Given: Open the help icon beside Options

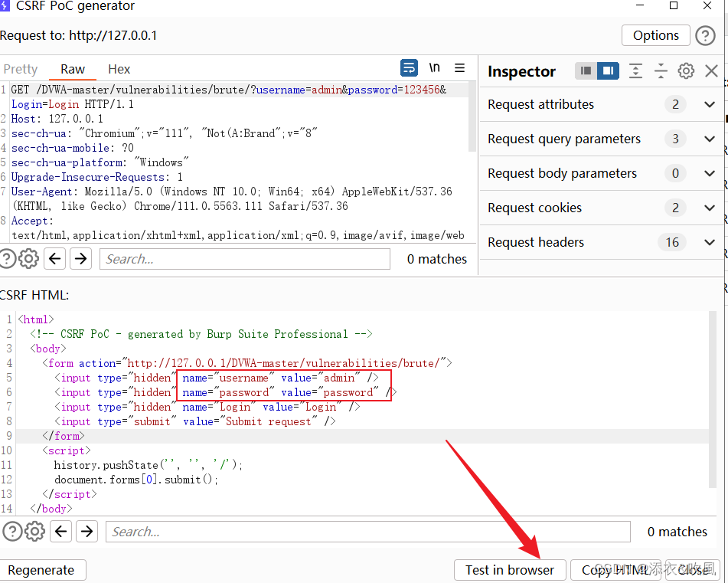Looking at the screenshot, I should pyautogui.click(x=705, y=35).
